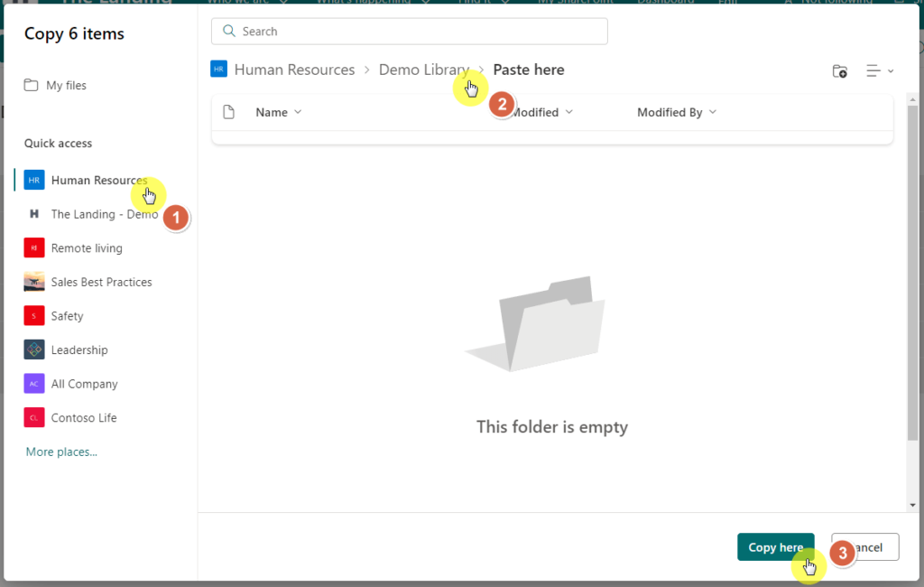Cancel the copy dialog
This screenshot has width=924, height=587.
click(865, 547)
